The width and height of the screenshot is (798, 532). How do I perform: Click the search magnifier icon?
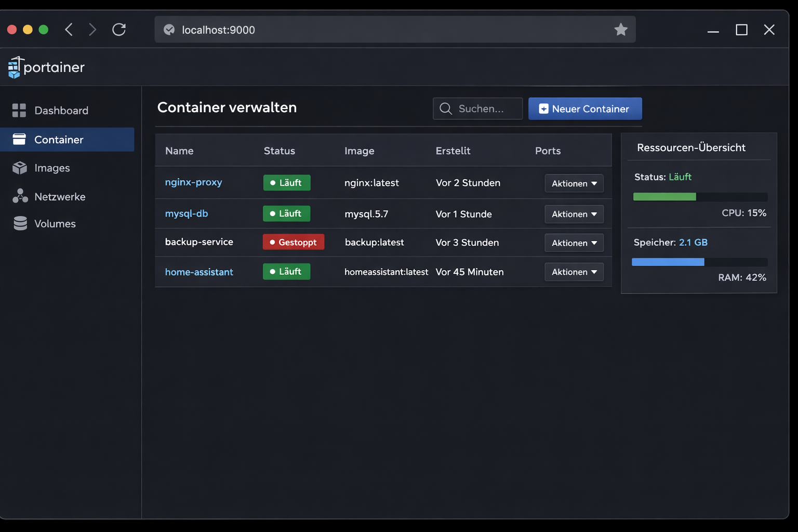[446, 109]
